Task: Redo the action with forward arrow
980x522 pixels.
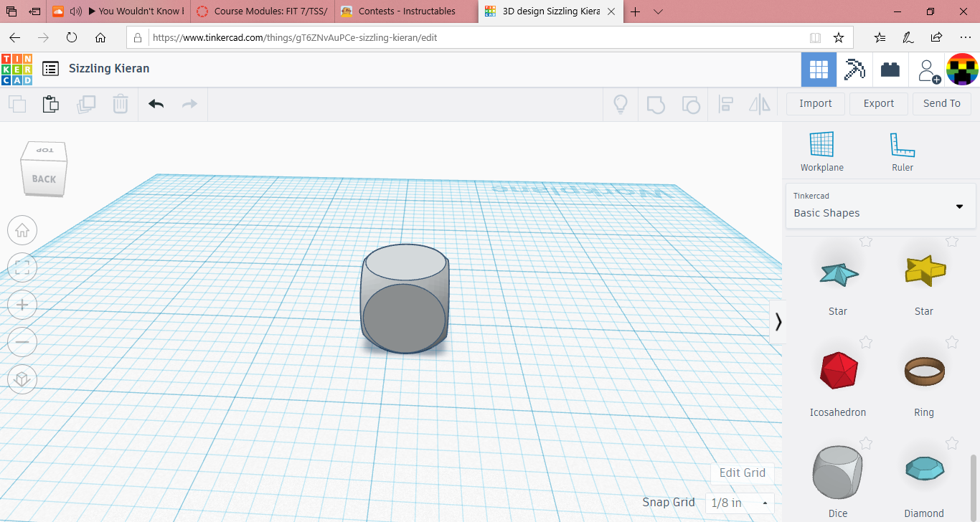Action: point(189,104)
